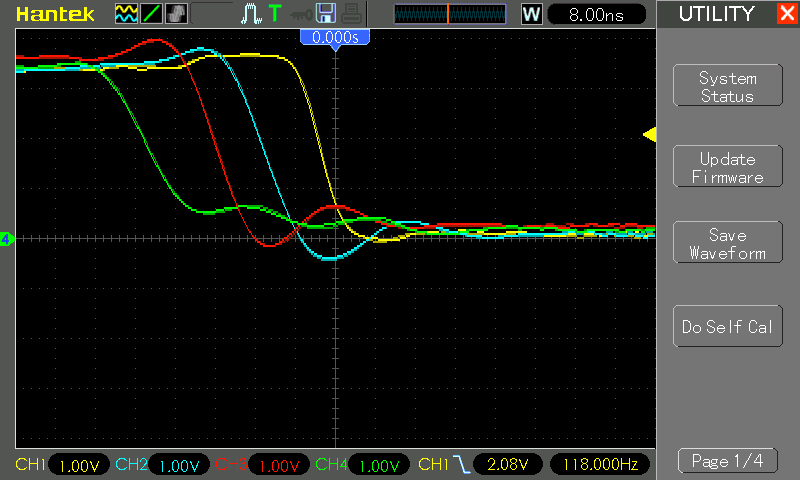800x480 pixels.
Task: Click the dual sine waveform display icon
Action: 126,14
